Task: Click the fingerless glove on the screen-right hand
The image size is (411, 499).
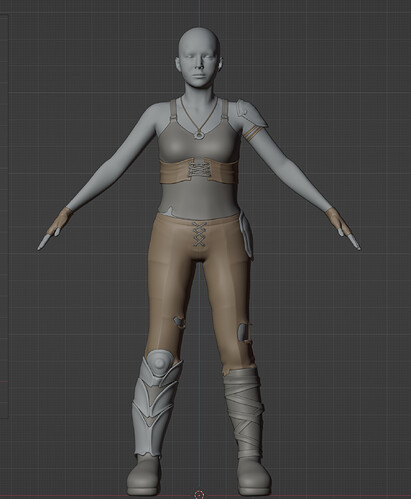Action: [x=337, y=221]
